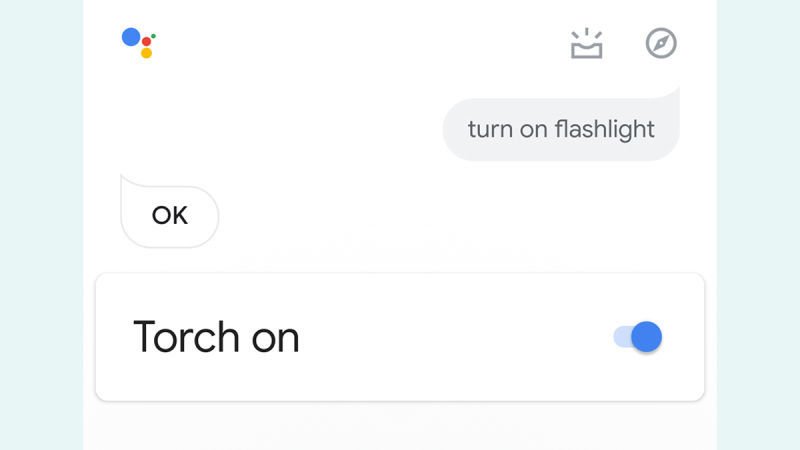The height and width of the screenshot is (450, 800).
Task: Click the "Torch on" label text
Action: [x=216, y=337]
